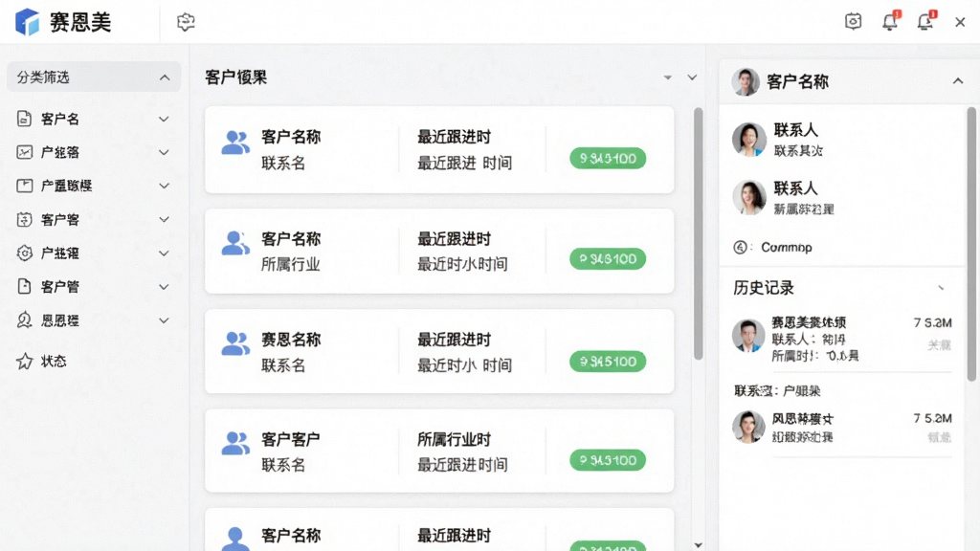Select the 状态 sidebar entry
The width and height of the screenshot is (980, 551).
(94, 361)
